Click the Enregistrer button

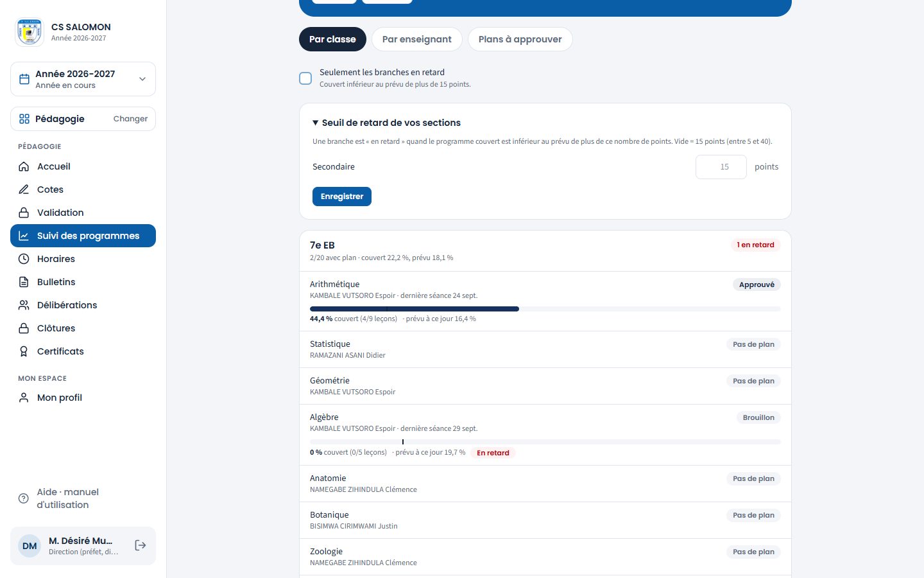coord(342,197)
